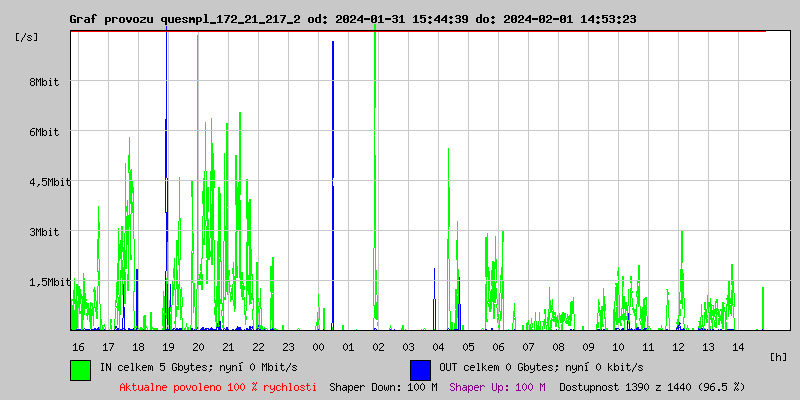Viewport: 800px width, 400px height.
Task: Click the red 'Aktualne povoleno 100 % rychlosti' text
Action: tap(218, 386)
